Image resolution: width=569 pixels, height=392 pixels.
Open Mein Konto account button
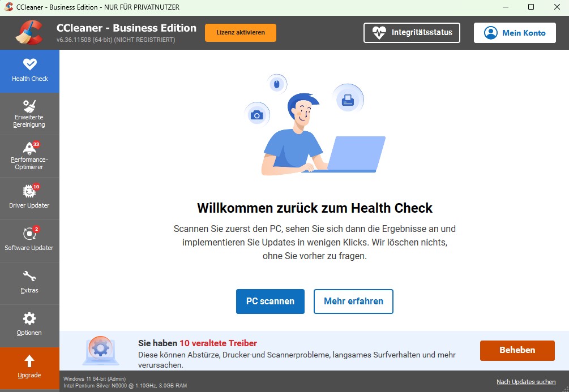pos(515,33)
